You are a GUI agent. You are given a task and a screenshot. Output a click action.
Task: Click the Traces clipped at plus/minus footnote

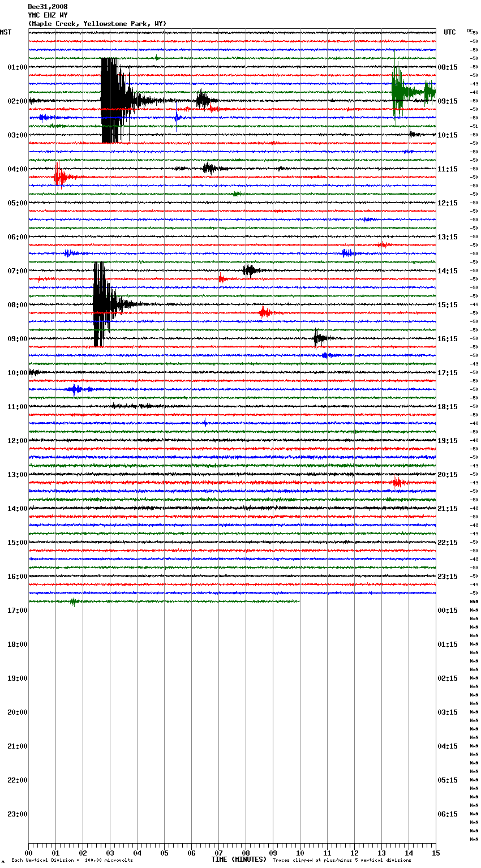coord(342,861)
